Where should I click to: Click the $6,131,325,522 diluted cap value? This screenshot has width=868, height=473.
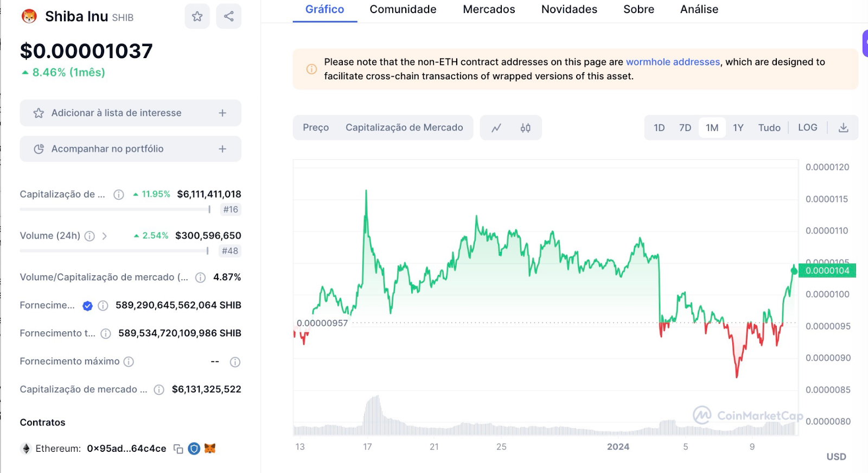tap(207, 389)
